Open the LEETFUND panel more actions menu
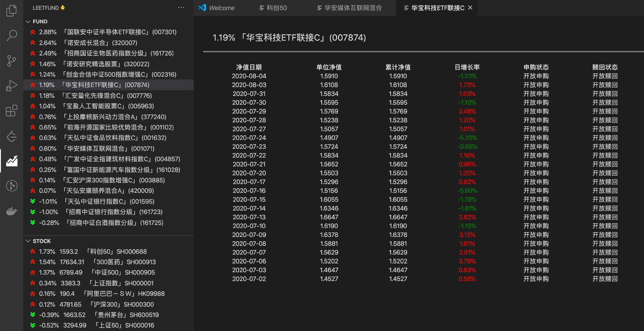This screenshot has height=331, width=644. (181, 8)
